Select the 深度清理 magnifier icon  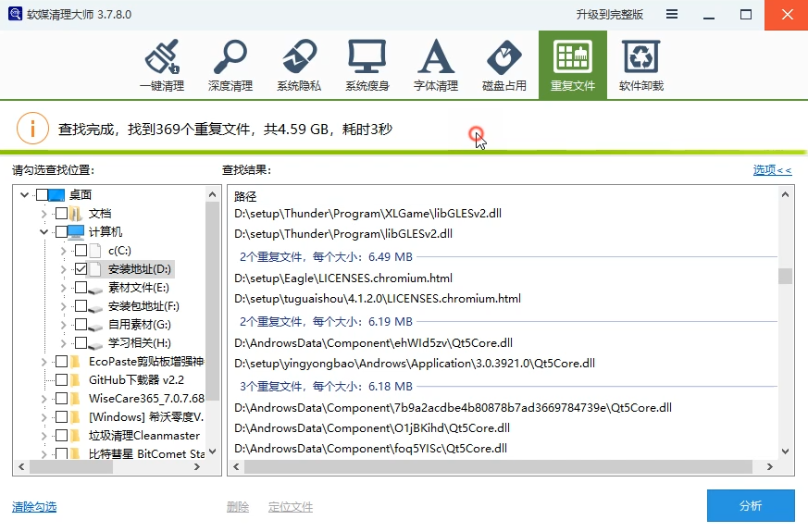click(230, 65)
